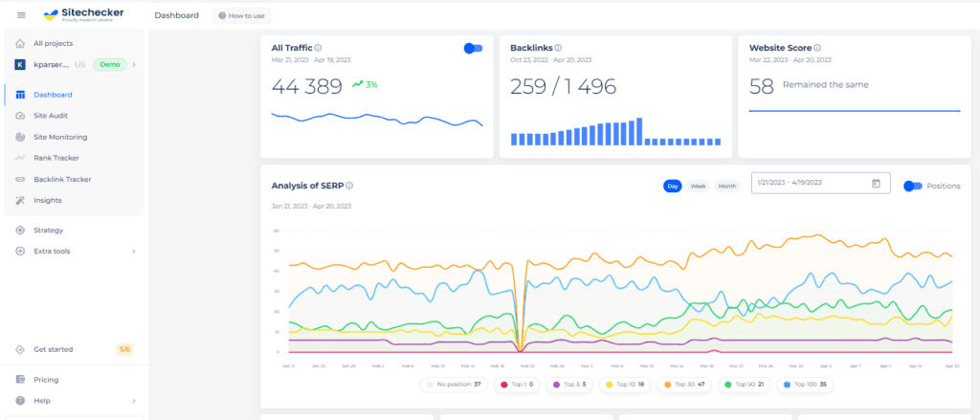
Task: Click the Website Score info icon
Action: pyautogui.click(x=817, y=48)
